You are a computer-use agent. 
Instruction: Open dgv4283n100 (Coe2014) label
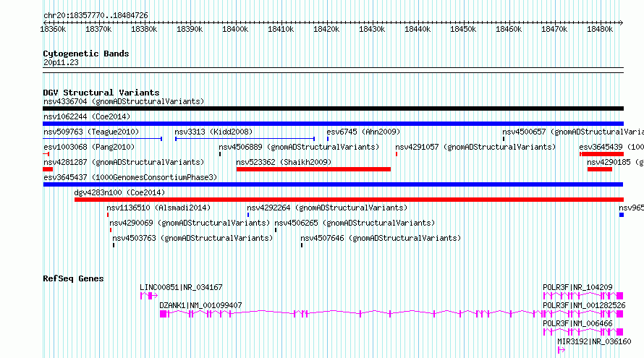point(119,192)
